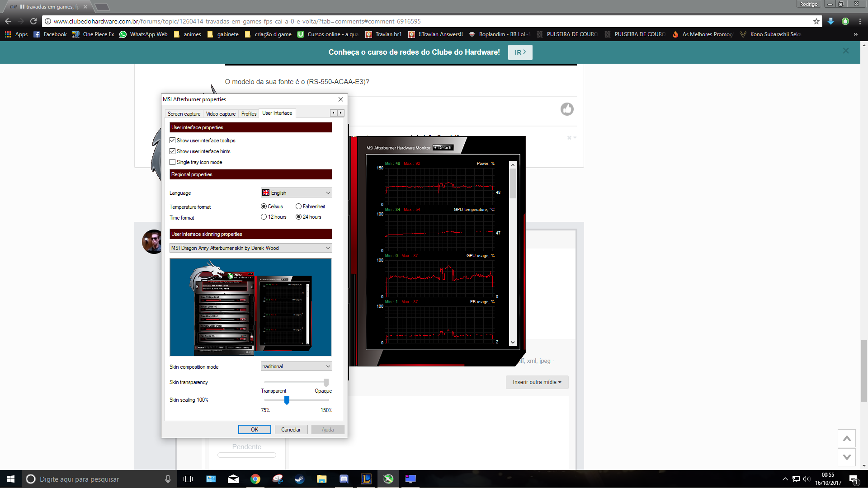Image resolution: width=868 pixels, height=488 pixels.
Task: Confirm settings with the OK button
Action: 255,430
